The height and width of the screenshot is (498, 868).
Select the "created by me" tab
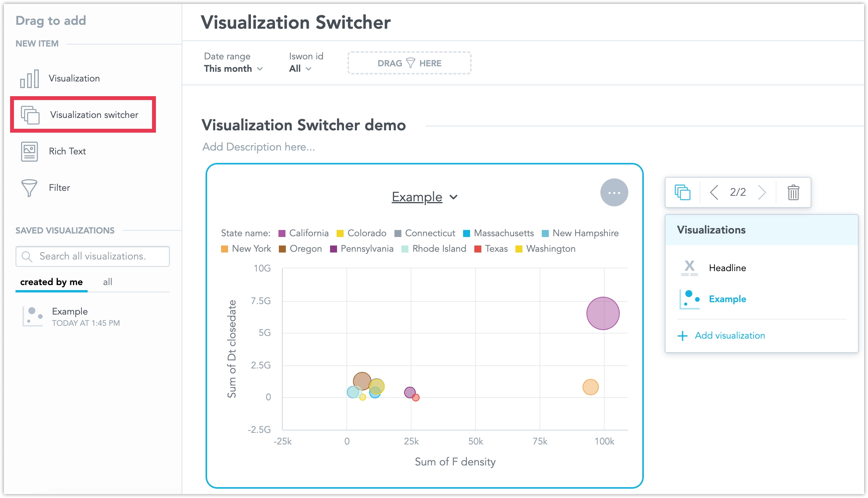click(51, 282)
